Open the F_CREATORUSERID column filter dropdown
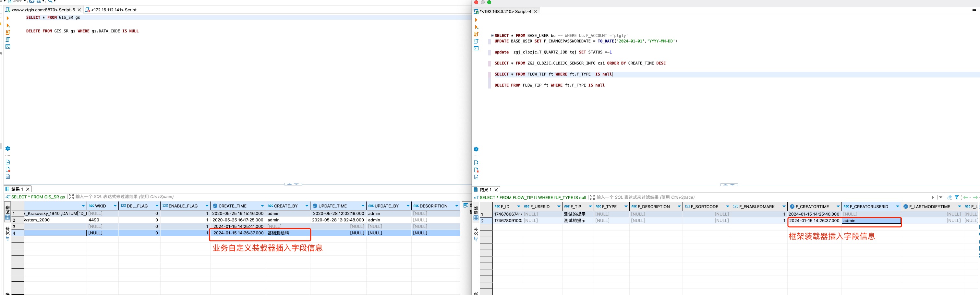The height and width of the screenshot is (295, 980). pyautogui.click(x=898, y=207)
